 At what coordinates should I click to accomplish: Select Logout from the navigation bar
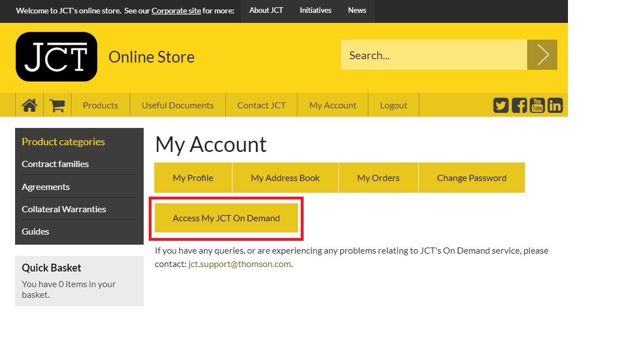(394, 105)
